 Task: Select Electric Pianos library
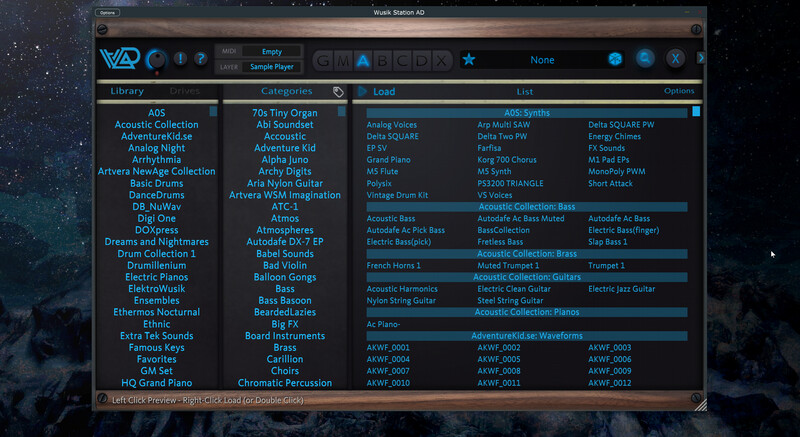(x=157, y=277)
